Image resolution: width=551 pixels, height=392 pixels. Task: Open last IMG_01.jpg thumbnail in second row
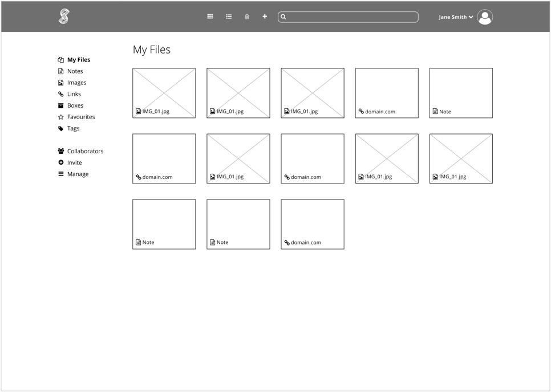click(461, 158)
